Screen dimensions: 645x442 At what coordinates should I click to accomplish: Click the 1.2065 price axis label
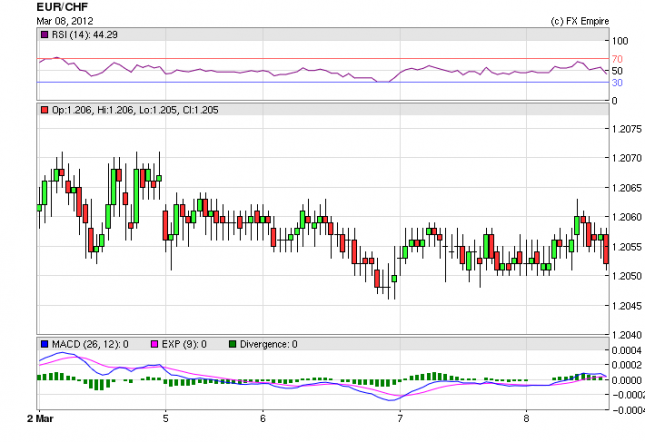pos(626,188)
